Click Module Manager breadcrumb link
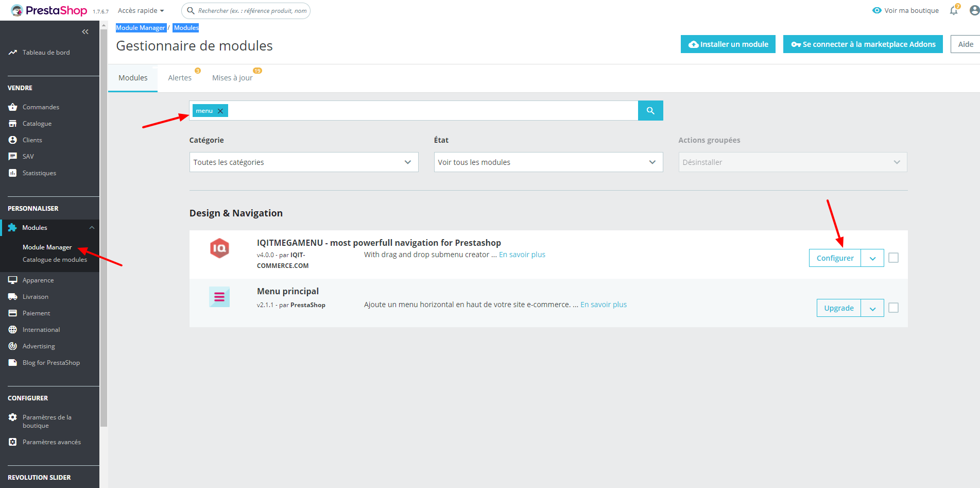 pos(141,28)
